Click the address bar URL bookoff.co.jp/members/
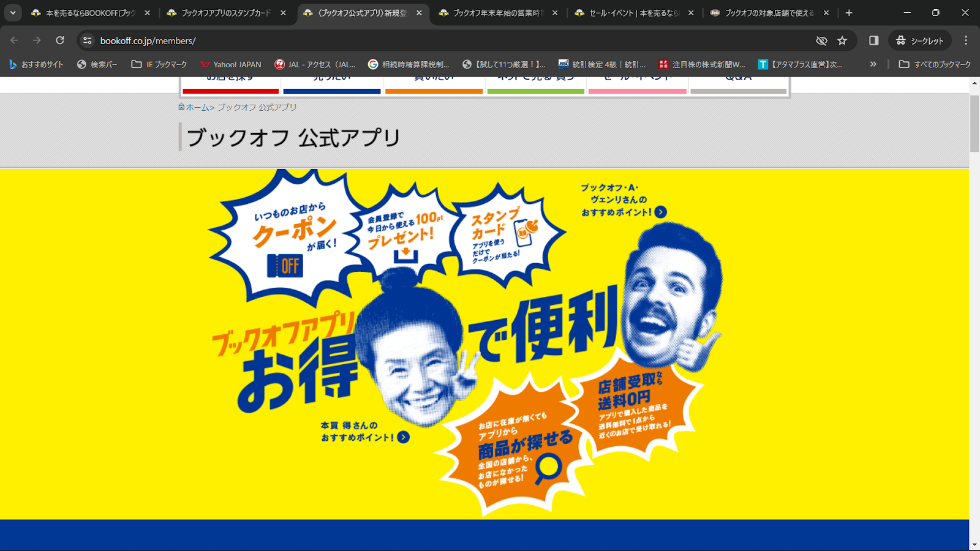Image resolution: width=980 pixels, height=551 pixels. (x=148, y=40)
